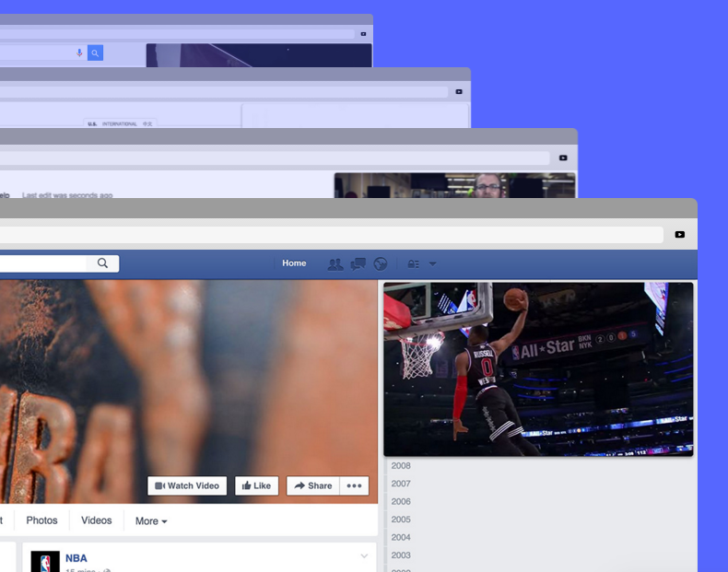Expand the post options chevron

[x=364, y=555]
